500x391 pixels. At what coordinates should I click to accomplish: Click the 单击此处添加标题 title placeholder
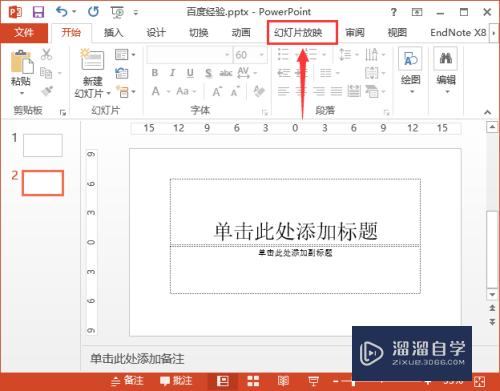click(295, 212)
